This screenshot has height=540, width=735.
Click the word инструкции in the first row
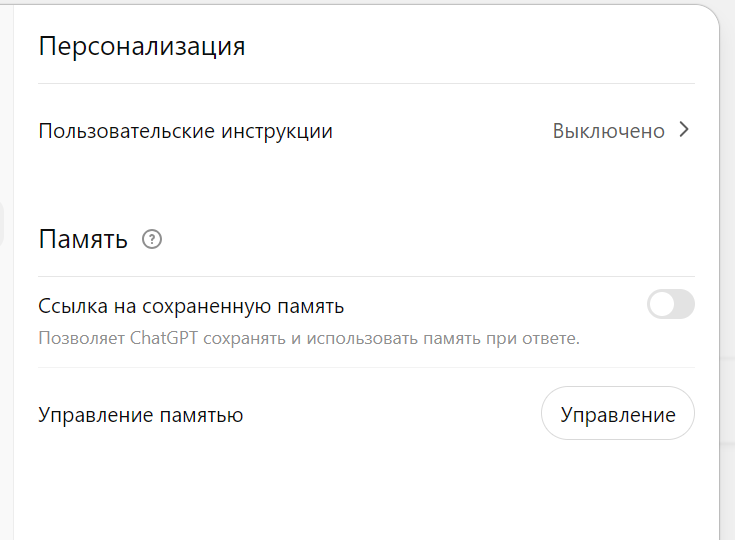[x=277, y=131]
